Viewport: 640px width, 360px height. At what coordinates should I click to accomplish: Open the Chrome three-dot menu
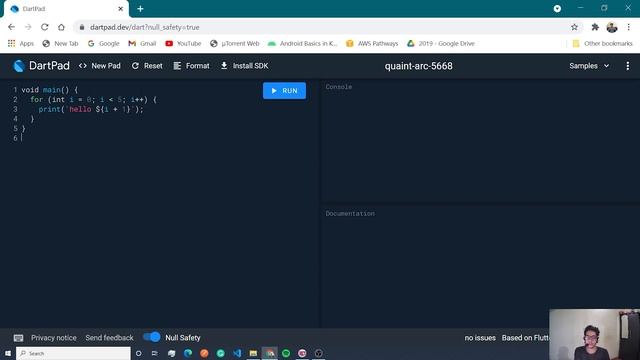(629, 27)
